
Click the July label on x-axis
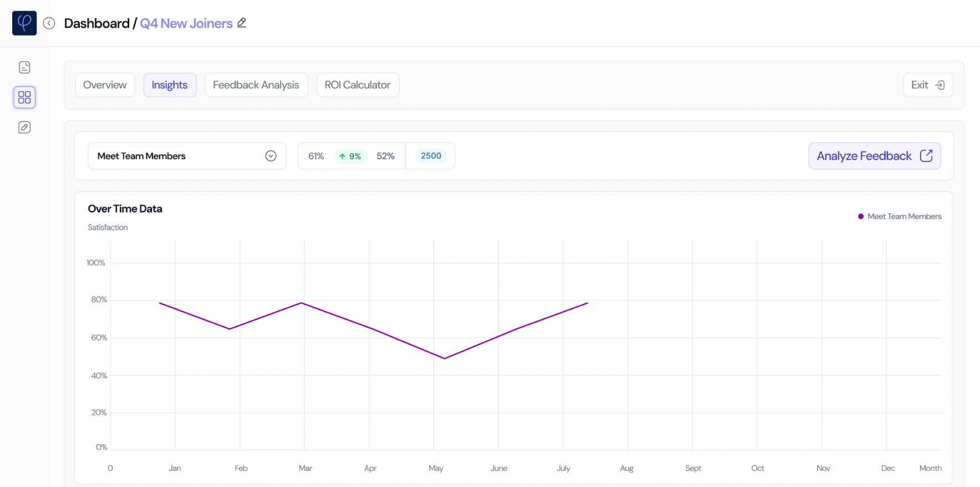point(563,468)
